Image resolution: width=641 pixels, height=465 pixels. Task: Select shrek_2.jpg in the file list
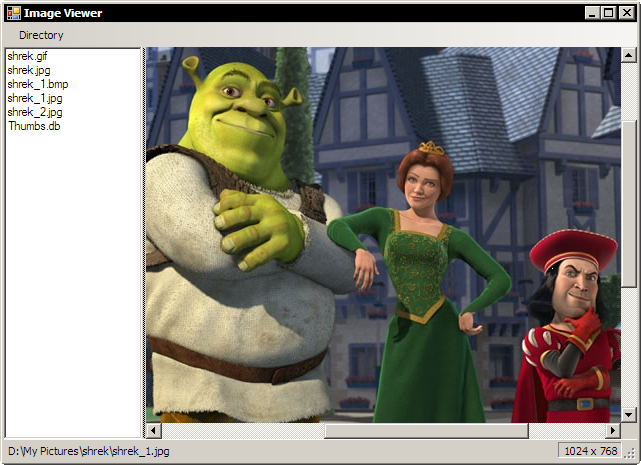click(x=35, y=112)
